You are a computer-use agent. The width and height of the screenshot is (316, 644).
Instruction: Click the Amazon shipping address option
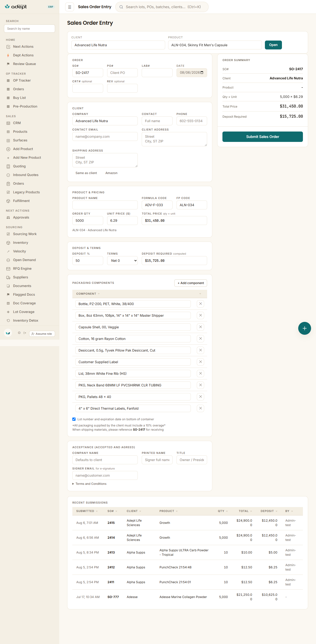(111, 173)
